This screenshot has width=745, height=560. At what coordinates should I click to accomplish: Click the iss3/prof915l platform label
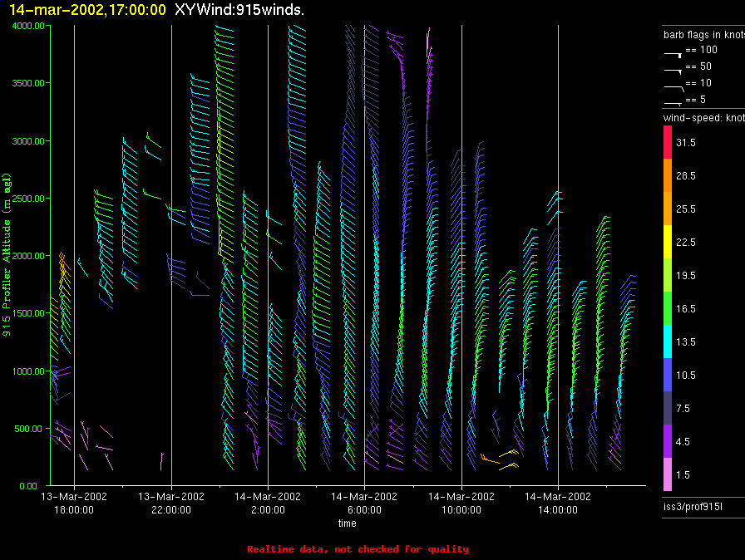(693, 506)
